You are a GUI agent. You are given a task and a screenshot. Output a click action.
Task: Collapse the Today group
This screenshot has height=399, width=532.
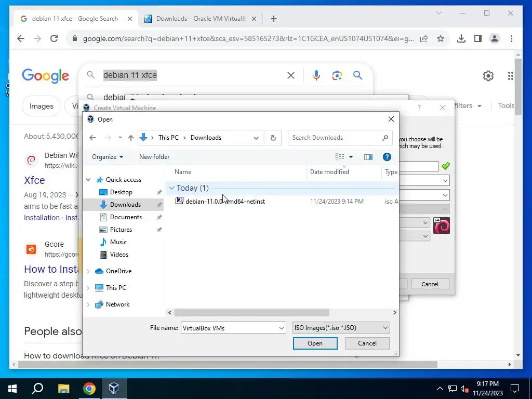171,188
